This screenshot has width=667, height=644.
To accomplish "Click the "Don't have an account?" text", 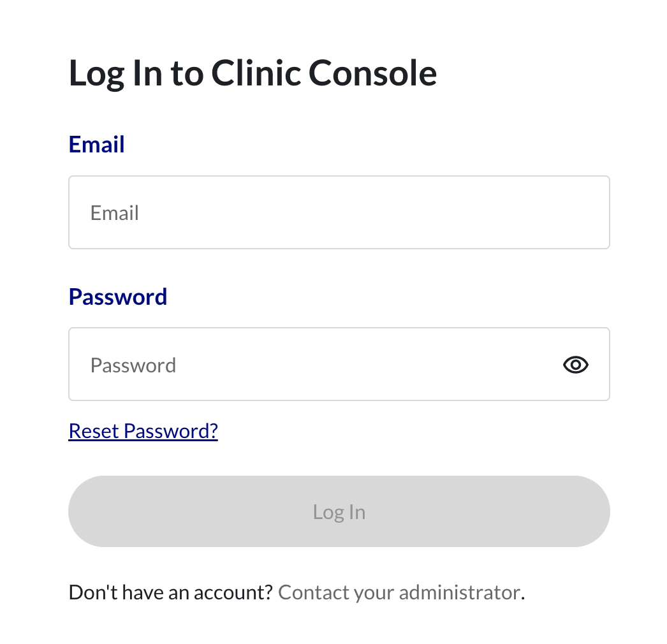I will 170,592.
